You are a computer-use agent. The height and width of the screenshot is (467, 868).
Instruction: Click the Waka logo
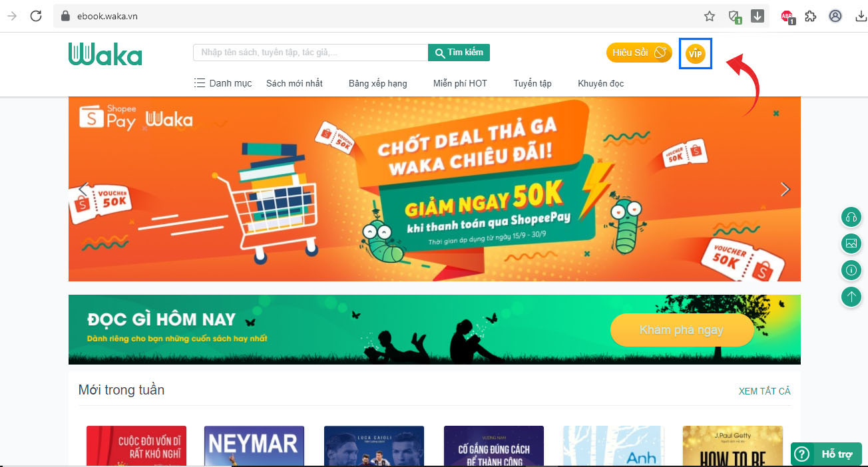click(x=105, y=54)
